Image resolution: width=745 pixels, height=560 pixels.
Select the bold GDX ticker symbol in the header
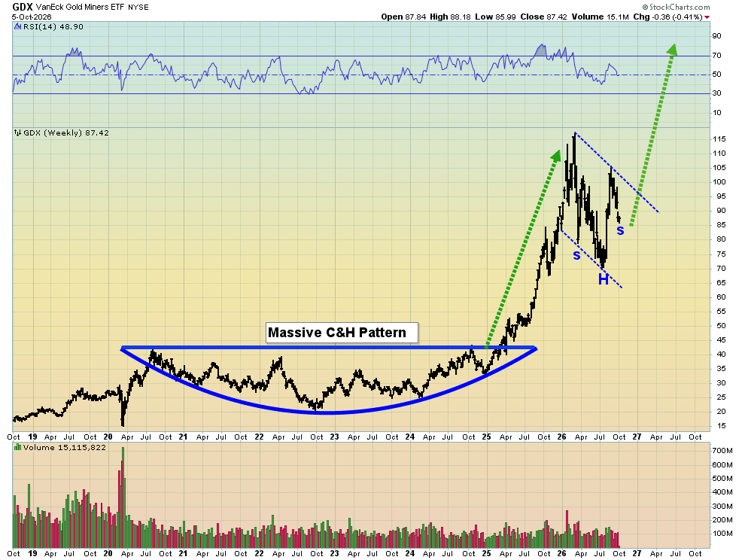pyautogui.click(x=23, y=7)
